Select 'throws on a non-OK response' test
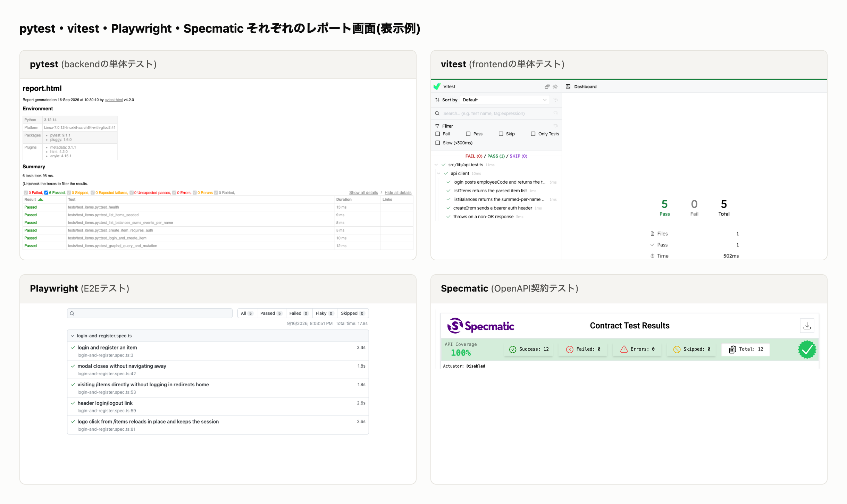 (483, 217)
